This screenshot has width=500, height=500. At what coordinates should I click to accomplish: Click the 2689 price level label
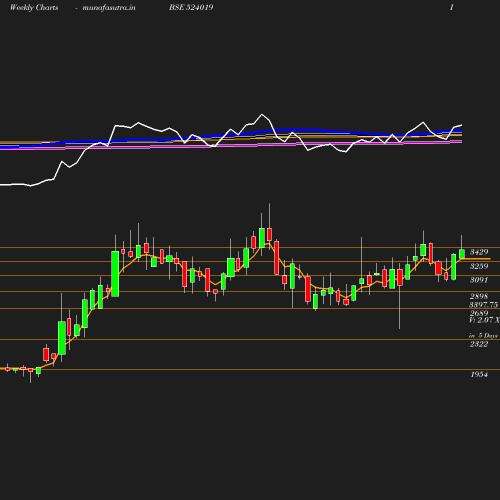pos(479,313)
